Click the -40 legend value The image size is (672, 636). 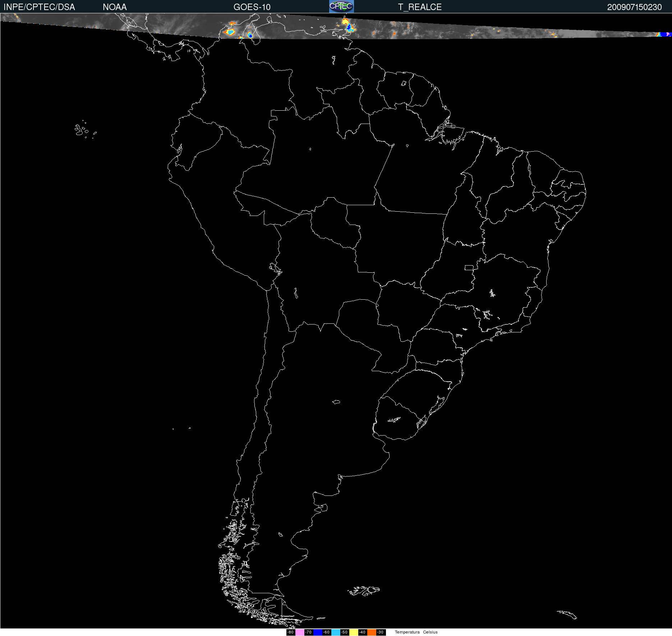[x=363, y=632]
